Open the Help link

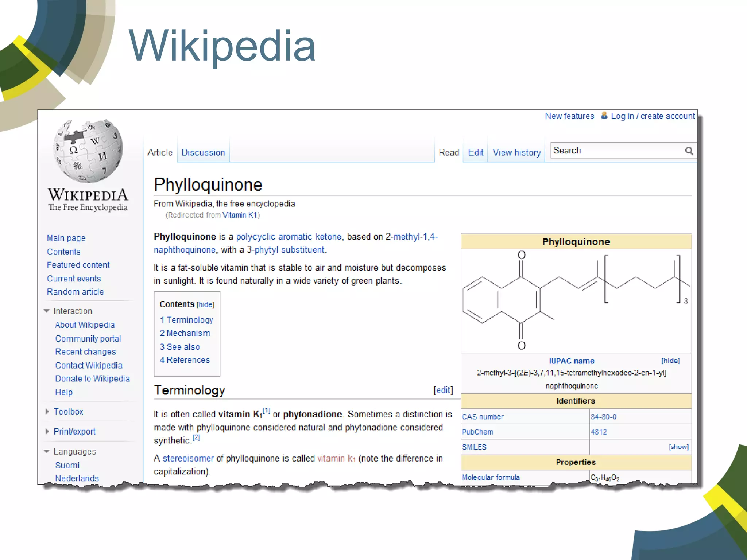point(64,392)
